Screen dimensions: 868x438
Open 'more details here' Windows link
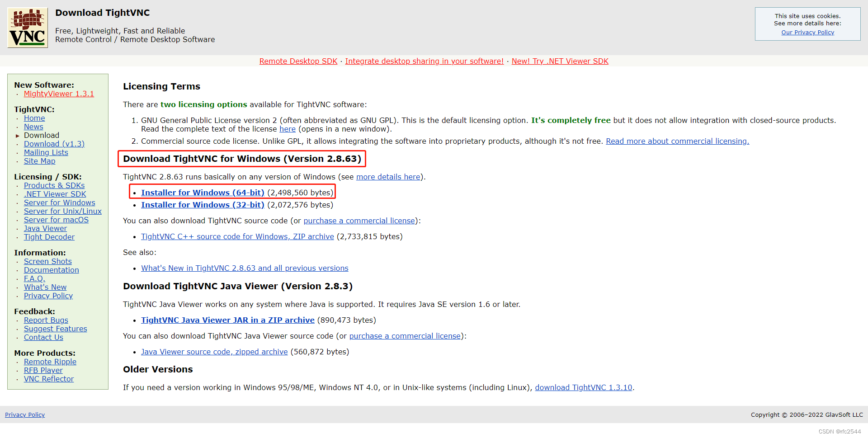pos(388,177)
